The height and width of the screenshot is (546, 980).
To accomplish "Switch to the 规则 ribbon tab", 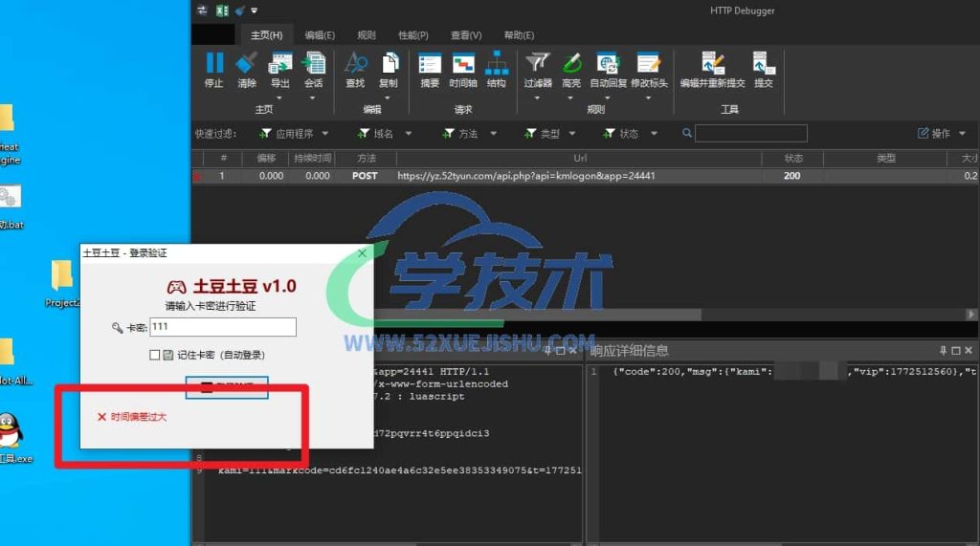I will click(367, 35).
